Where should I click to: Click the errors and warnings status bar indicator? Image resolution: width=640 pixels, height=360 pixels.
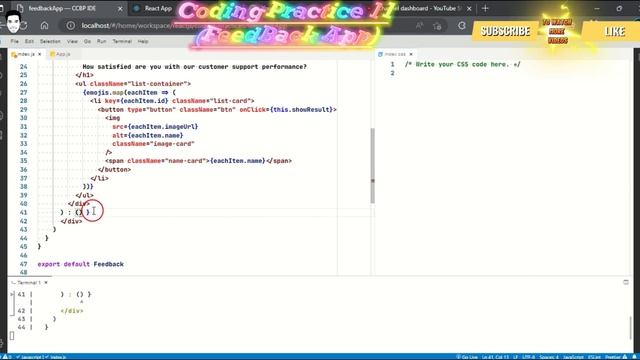(x=6, y=357)
